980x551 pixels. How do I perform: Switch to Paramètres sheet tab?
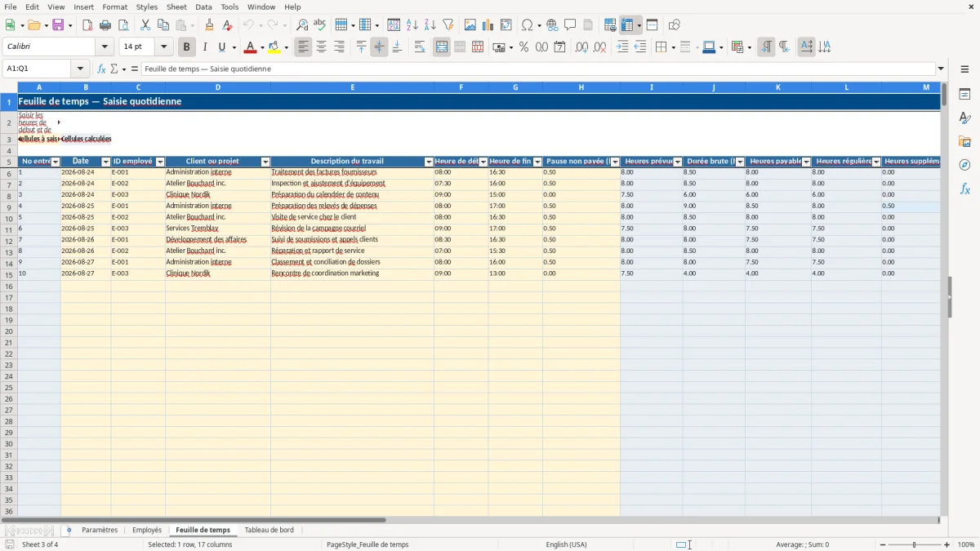(100, 530)
